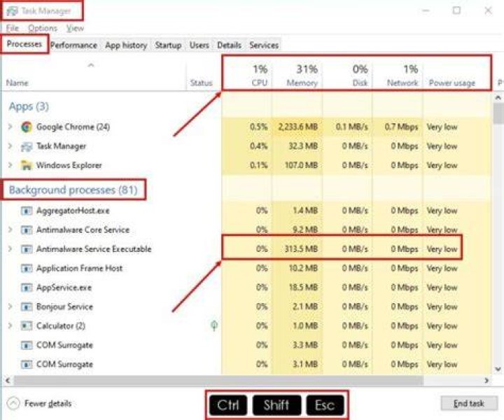
Task: Click the Fewer details arrow icon
Action: [x=13, y=404]
